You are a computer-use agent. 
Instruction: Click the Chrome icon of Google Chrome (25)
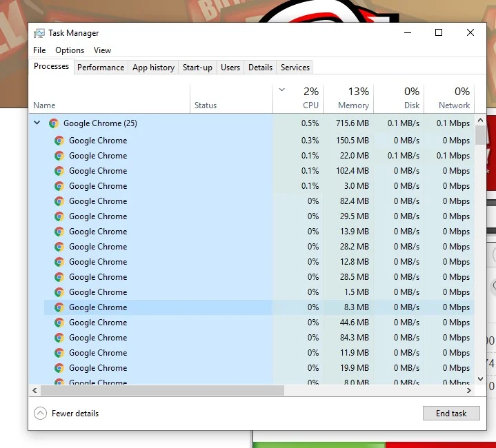coord(54,123)
